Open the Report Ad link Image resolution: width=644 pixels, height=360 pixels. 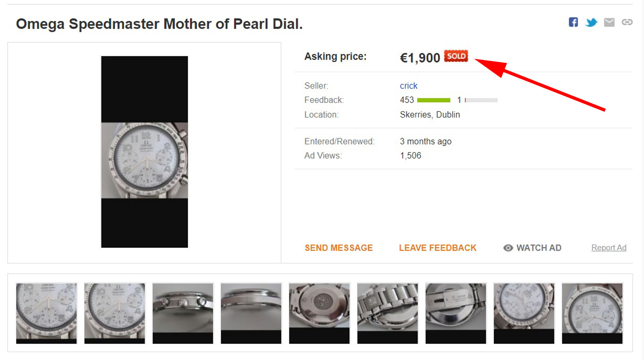coord(609,248)
